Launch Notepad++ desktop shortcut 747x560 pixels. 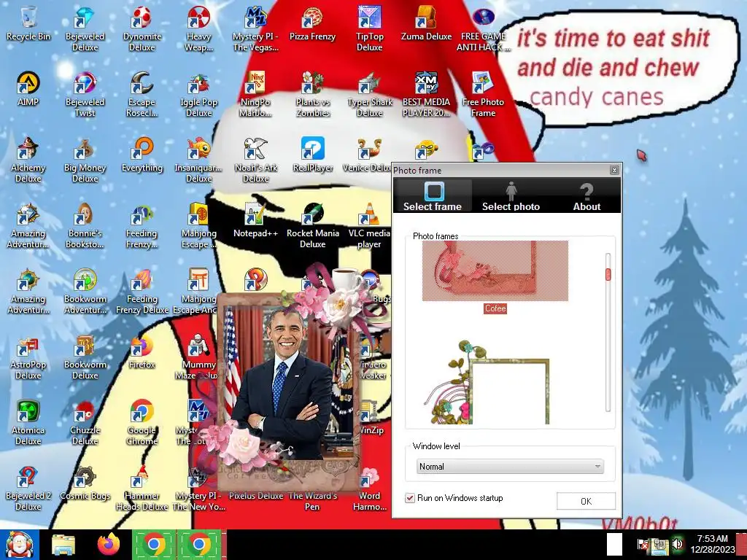tap(255, 220)
